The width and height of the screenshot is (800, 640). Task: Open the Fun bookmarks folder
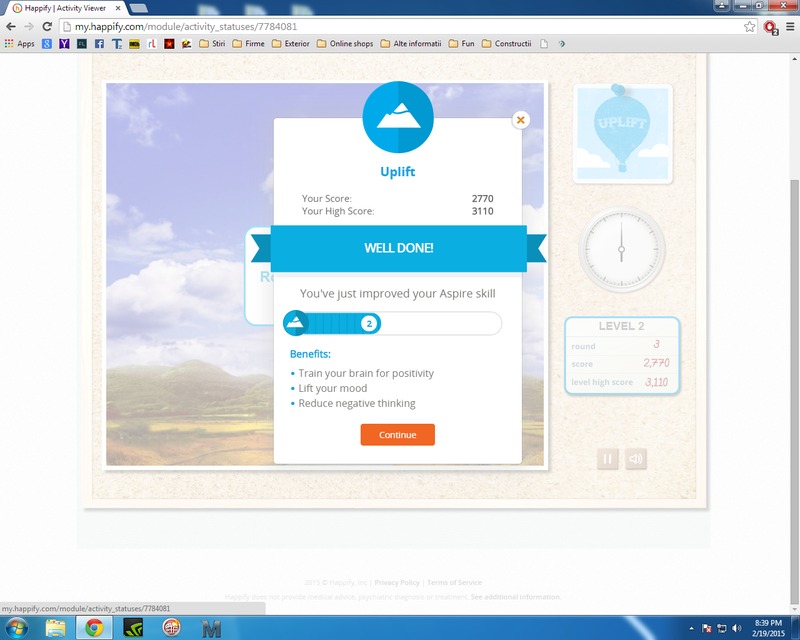tap(462, 44)
